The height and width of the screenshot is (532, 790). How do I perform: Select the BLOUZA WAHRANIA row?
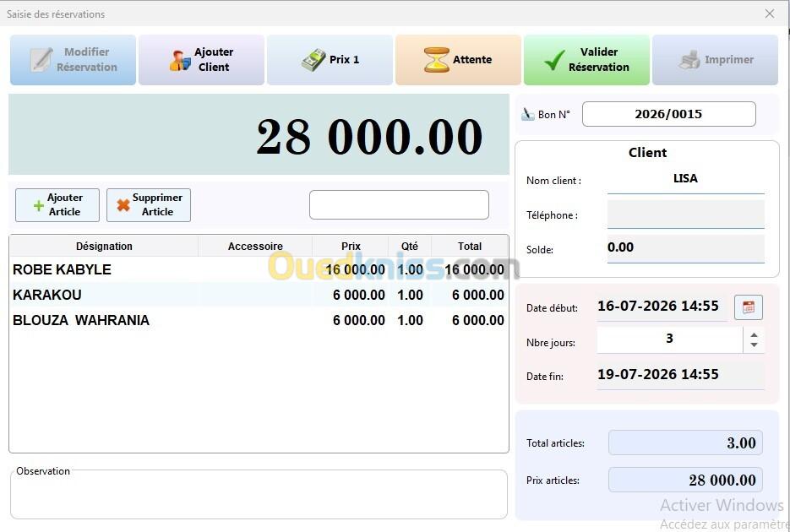click(259, 320)
